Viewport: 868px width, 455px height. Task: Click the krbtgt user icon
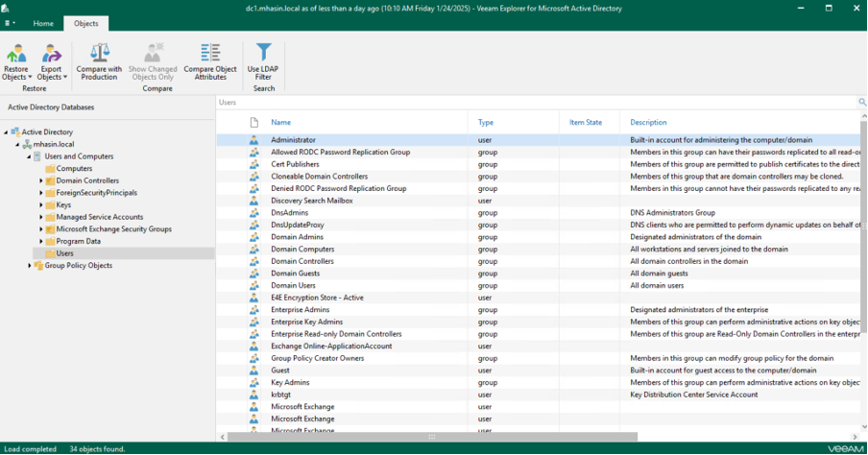253,395
